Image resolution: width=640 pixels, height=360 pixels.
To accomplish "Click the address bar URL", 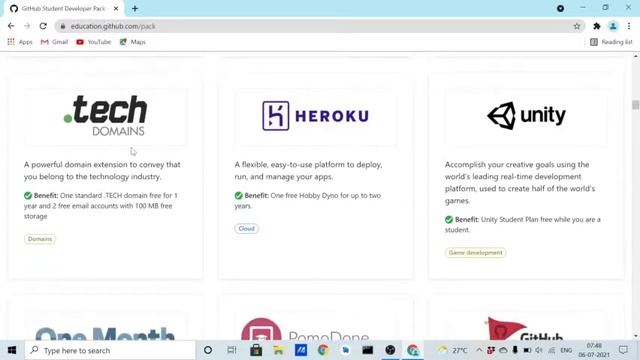I will click(113, 26).
